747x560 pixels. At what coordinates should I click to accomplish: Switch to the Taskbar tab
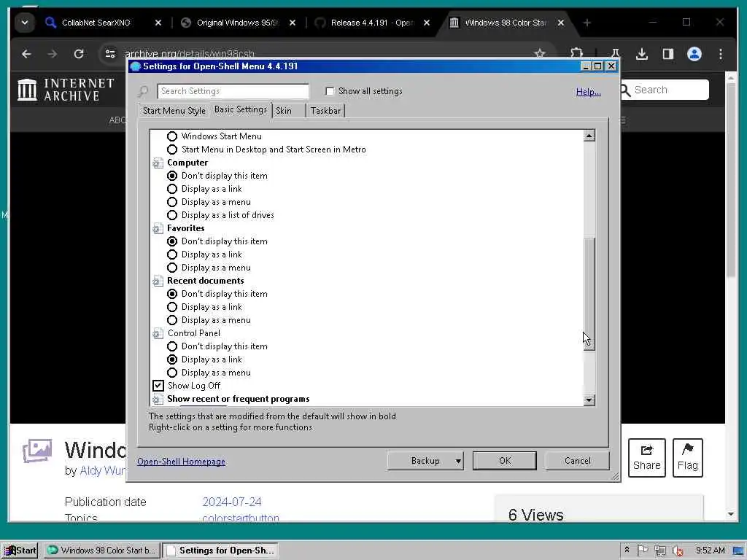(x=325, y=111)
